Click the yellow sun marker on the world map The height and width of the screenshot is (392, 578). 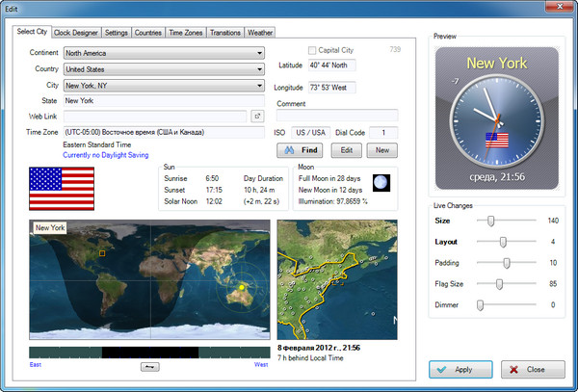tap(240, 288)
